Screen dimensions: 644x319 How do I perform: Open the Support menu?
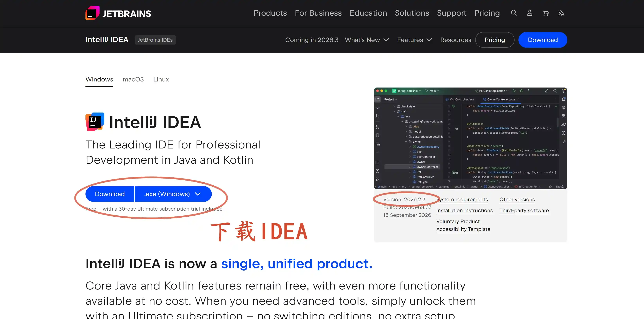(x=452, y=13)
